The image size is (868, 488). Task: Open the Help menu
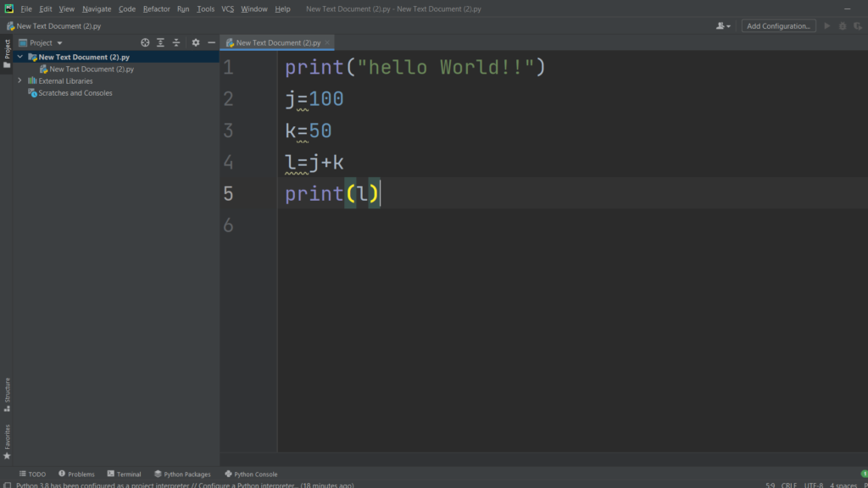coord(282,8)
